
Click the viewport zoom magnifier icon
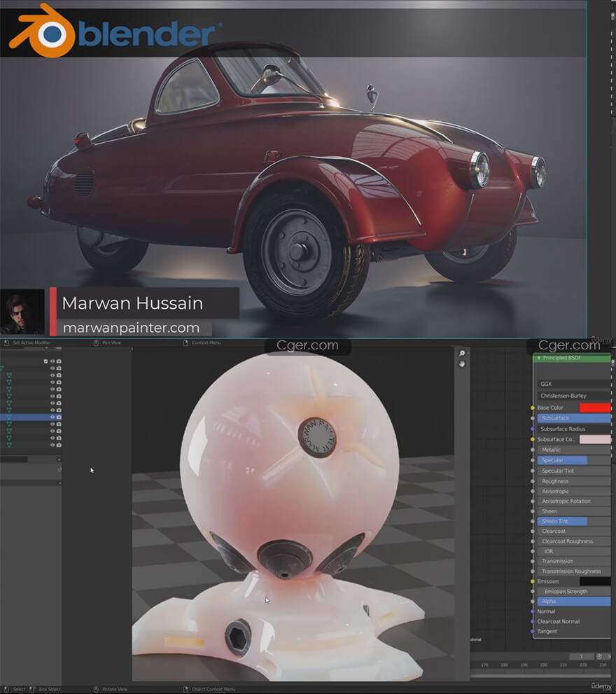[462, 353]
